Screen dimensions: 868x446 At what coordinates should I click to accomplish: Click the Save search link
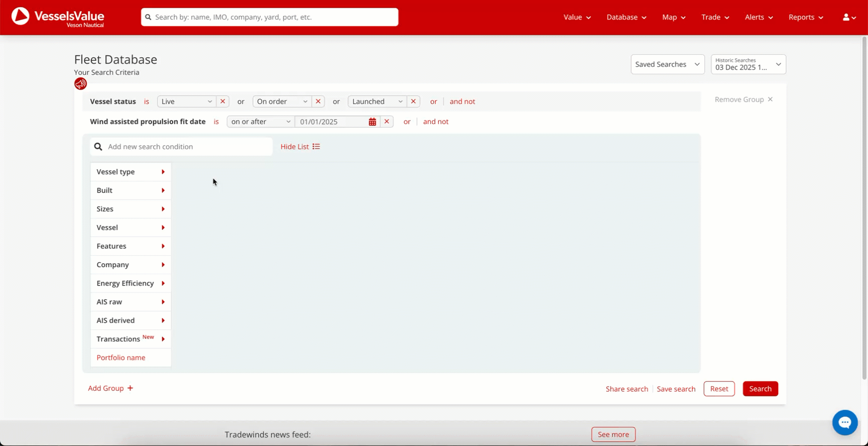(x=676, y=389)
